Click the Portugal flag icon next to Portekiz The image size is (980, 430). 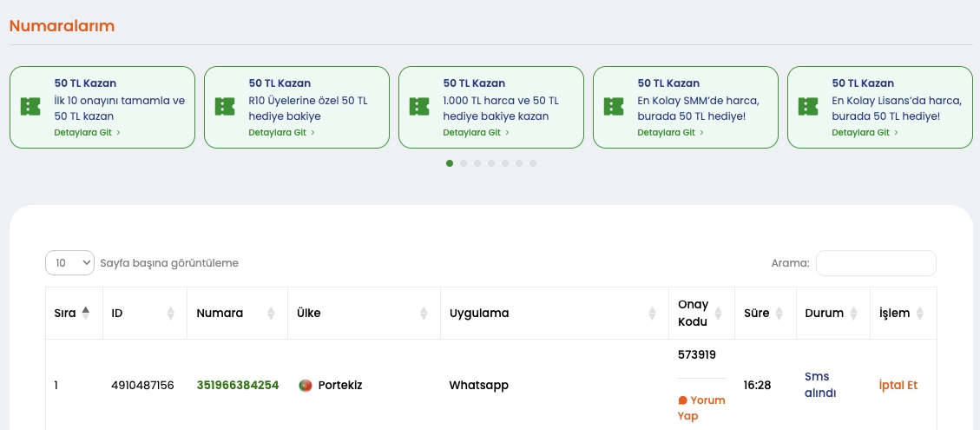tap(306, 385)
